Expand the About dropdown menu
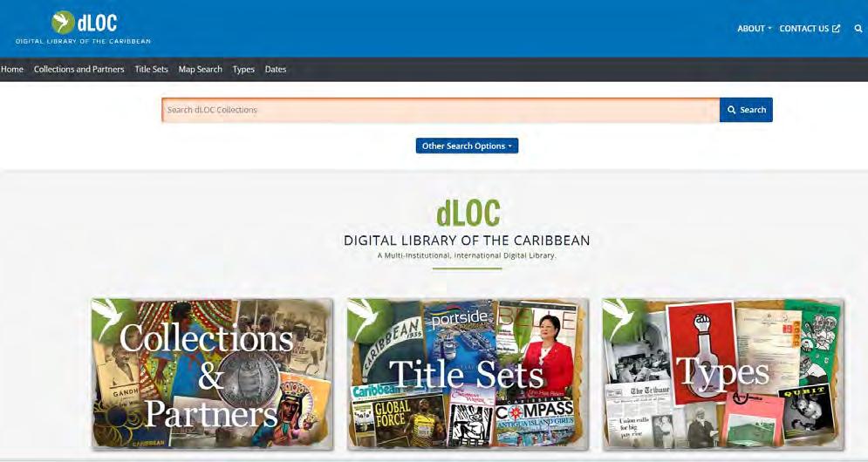868x462 pixels. click(754, 28)
